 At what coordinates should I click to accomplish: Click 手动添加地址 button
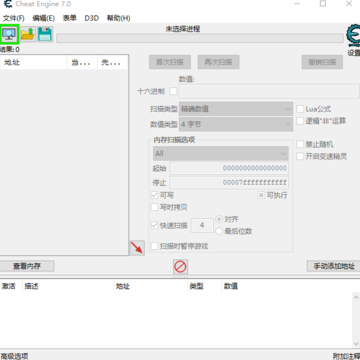tap(334, 266)
